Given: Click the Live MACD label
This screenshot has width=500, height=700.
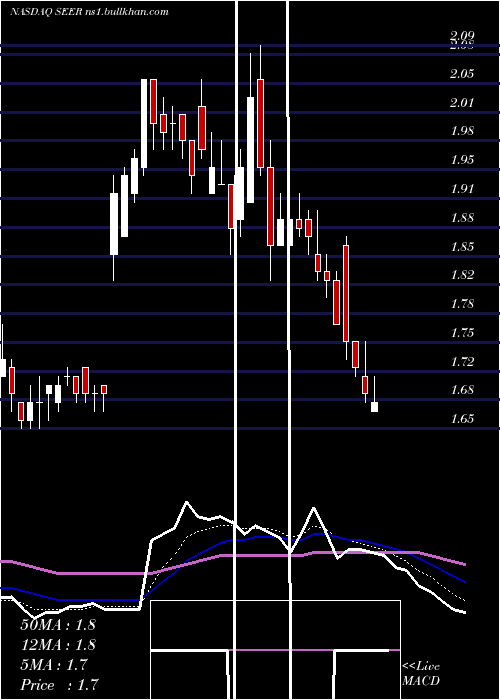Looking at the screenshot, I should [x=421, y=674].
